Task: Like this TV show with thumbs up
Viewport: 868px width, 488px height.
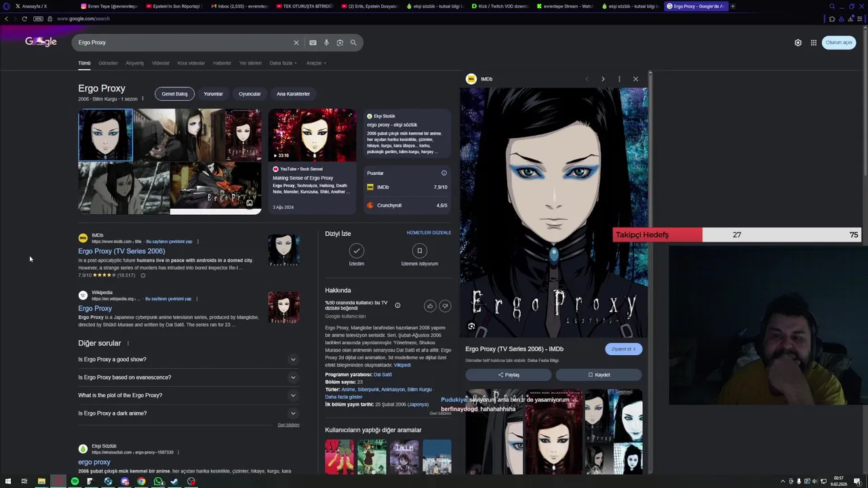Action: (x=430, y=306)
